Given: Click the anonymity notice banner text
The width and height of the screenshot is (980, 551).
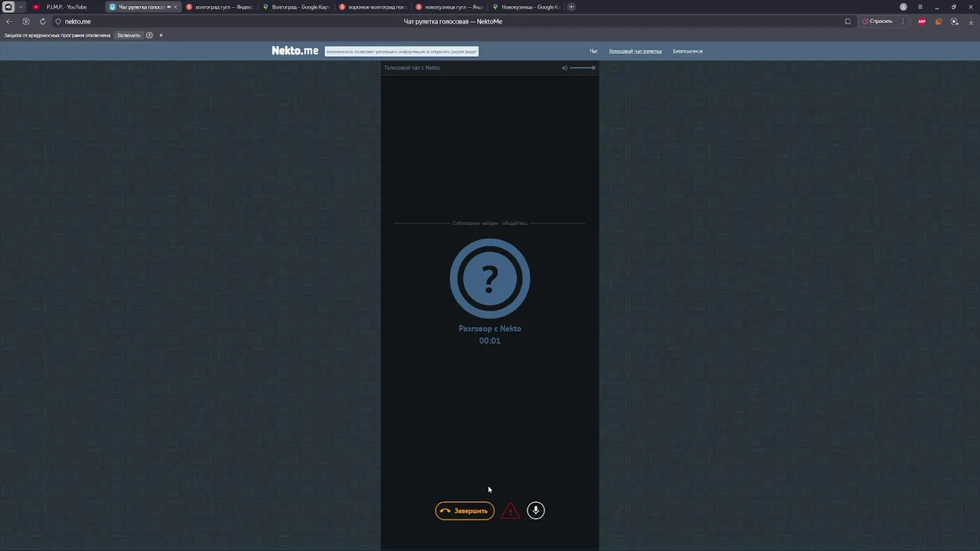Looking at the screenshot, I should (x=401, y=51).
